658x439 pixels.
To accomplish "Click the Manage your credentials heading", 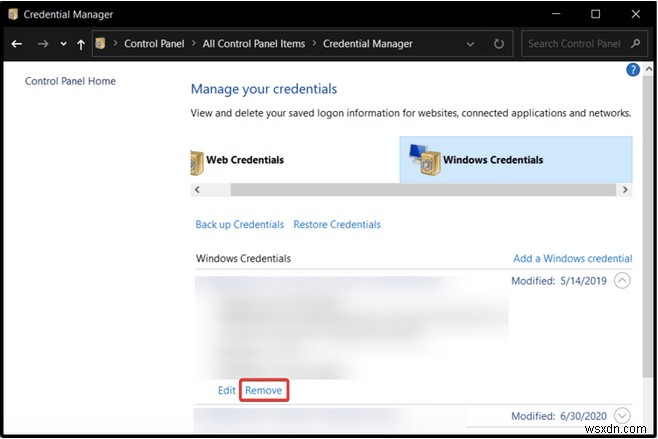I will click(x=264, y=89).
